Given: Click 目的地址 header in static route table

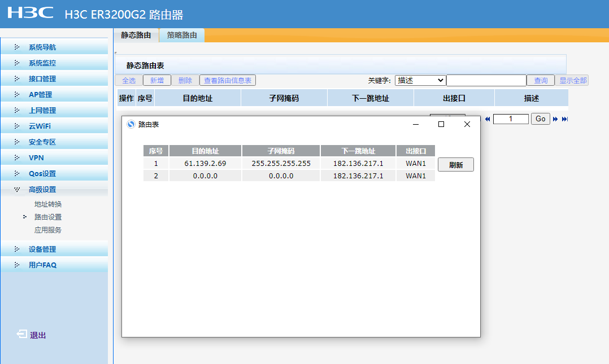Looking at the screenshot, I should (x=198, y=98).
